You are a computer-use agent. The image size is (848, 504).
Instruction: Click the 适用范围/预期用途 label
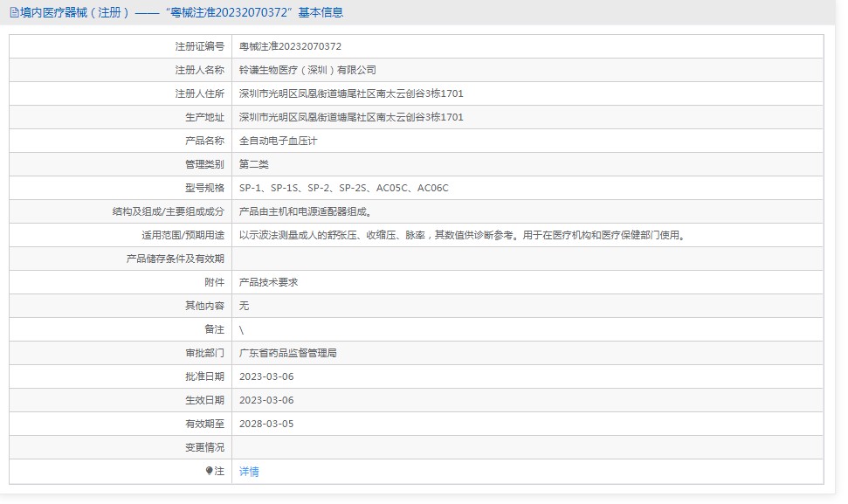click(x=183, y=235)
